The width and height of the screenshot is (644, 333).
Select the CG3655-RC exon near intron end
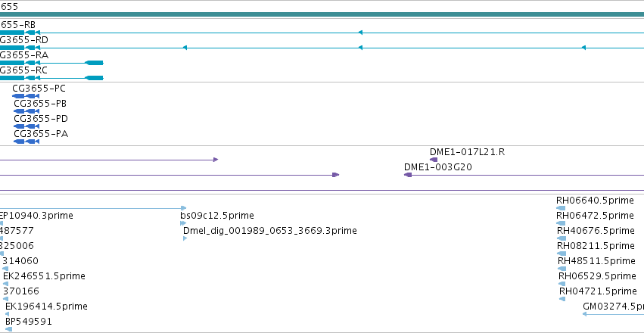click(x=94, y=78)
